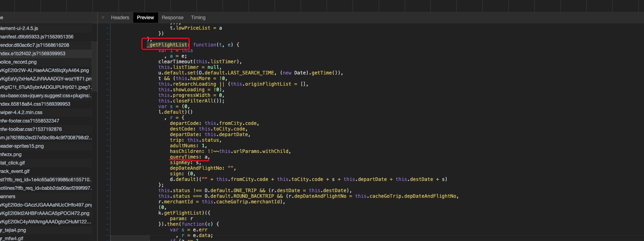Click the this.listTimer = null line
Viewport: 644px width, 241px height.
click(x=190, y=67)
